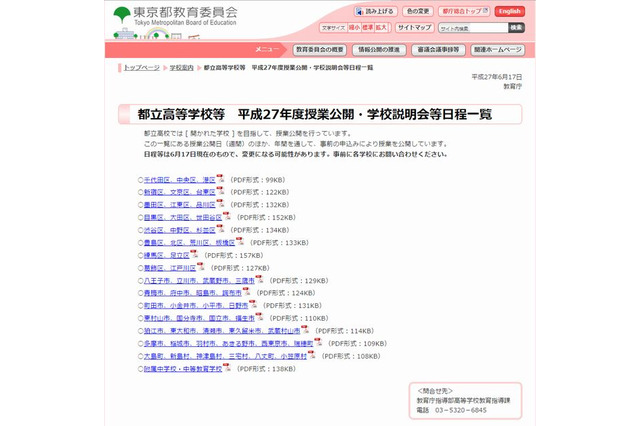Open the PDF icon beside the 132KB file
Image resolution: width=640 pixels, height=426 pixels.
[x=220, y=204]
